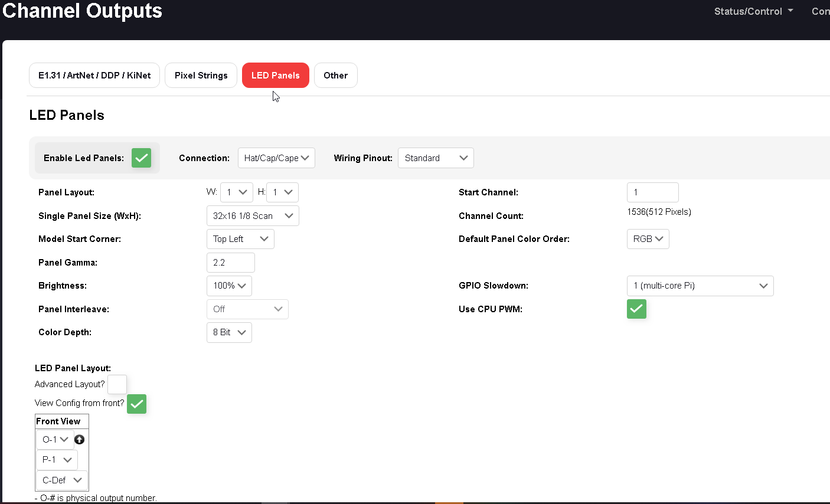Uncheck View Config from front
830x504 pixels.
click(x=136, y=404)
